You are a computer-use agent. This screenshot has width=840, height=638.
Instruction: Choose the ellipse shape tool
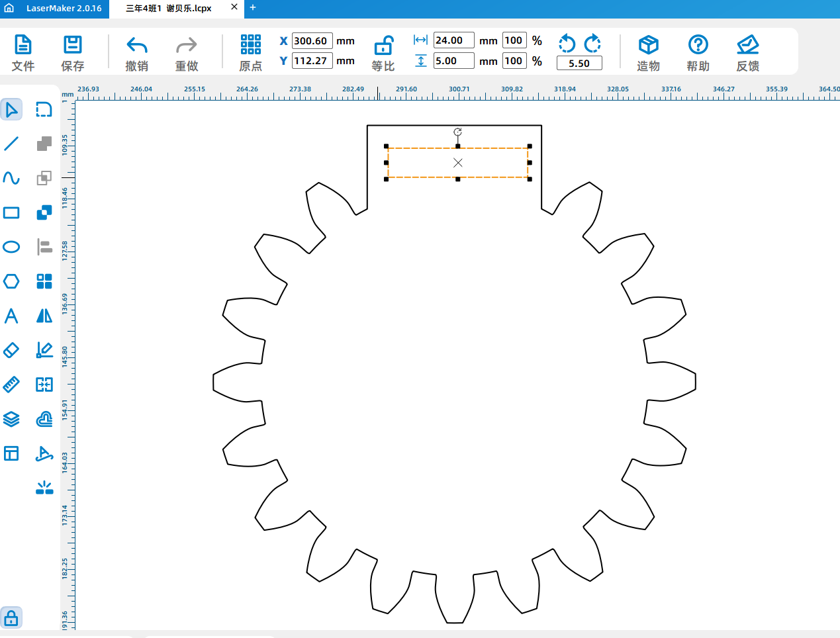11,247
